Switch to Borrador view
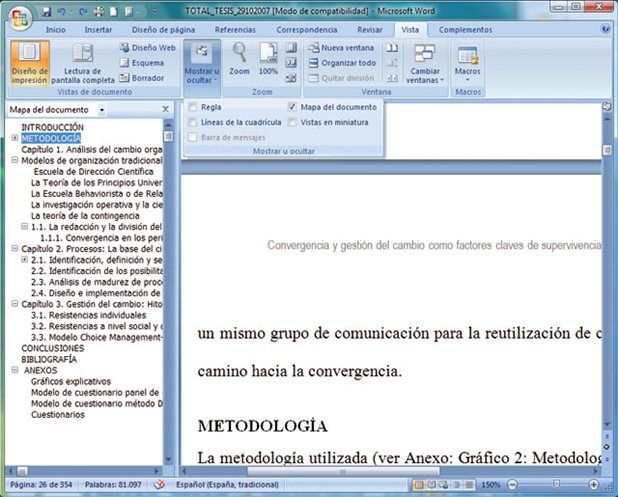 pos(142,78)
